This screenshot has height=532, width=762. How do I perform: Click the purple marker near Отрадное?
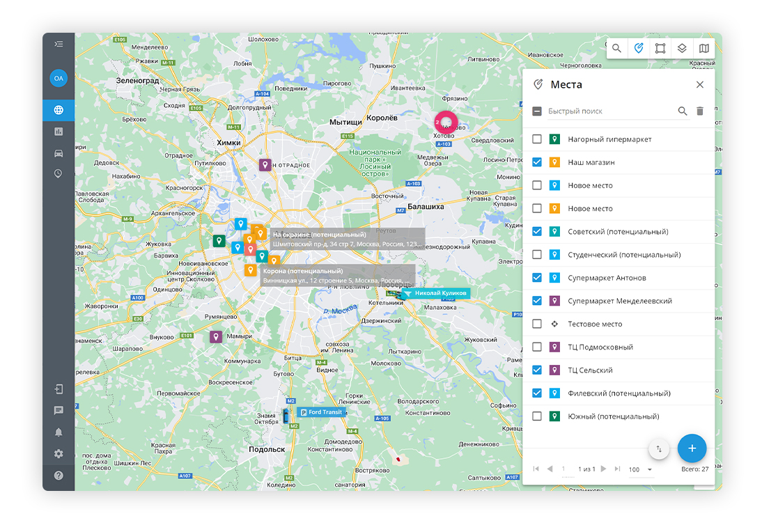pos(265,165)
